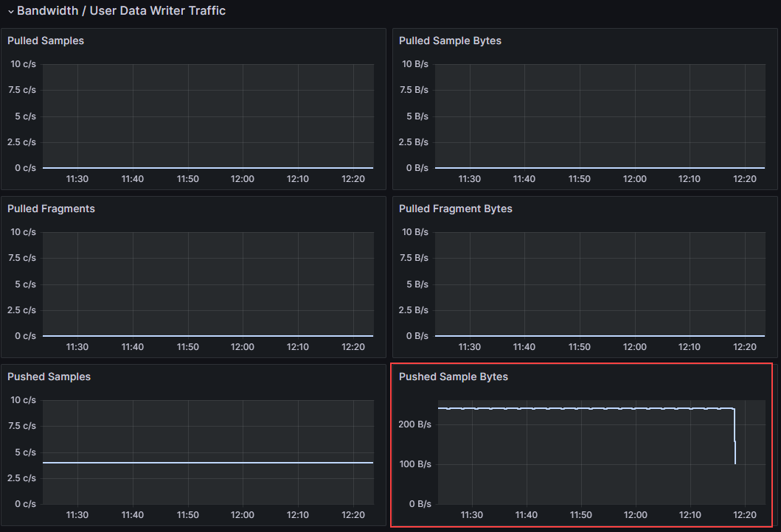Click the 10 B/s label on Pulled Sample Bytes
Image resolution: width=781 pixels, height=532 pixels.
[415, 63]
